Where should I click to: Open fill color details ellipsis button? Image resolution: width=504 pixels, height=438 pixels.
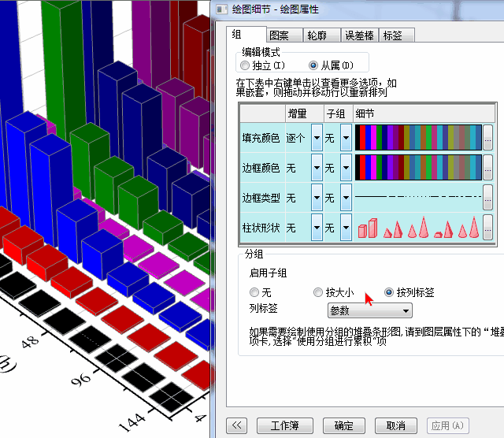point(487,138)
